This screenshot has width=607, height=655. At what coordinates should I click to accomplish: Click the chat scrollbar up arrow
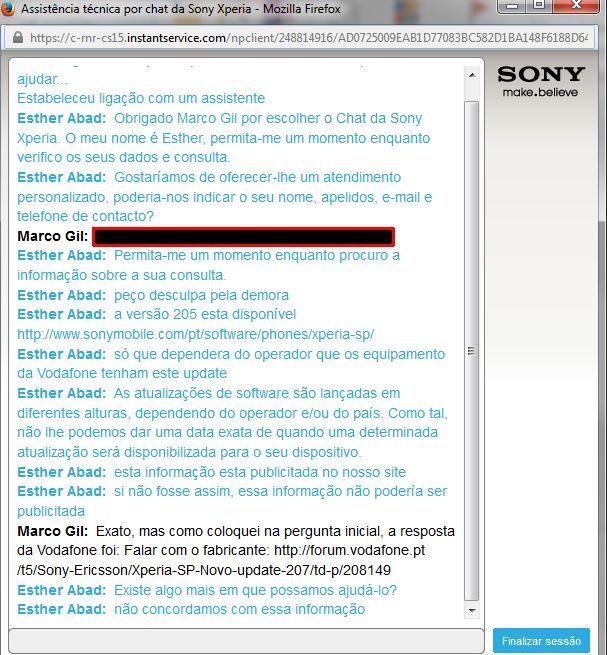pyautogui.click(x=473, y=74)
